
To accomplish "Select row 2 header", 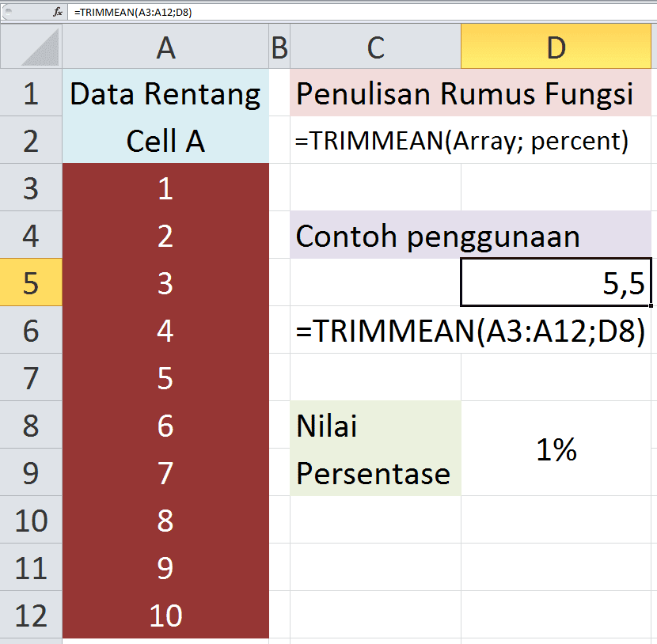I will pyautogui.click(x=31, y=140).
